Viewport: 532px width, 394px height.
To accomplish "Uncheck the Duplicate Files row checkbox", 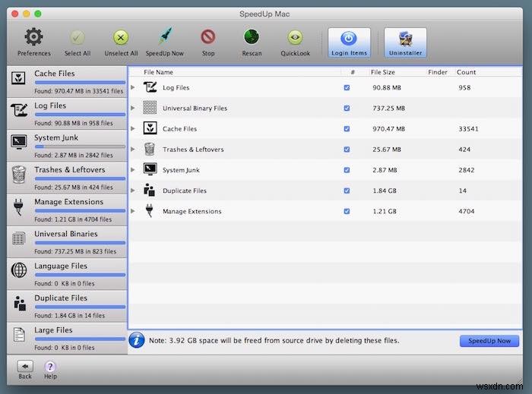I will [347, 191].
